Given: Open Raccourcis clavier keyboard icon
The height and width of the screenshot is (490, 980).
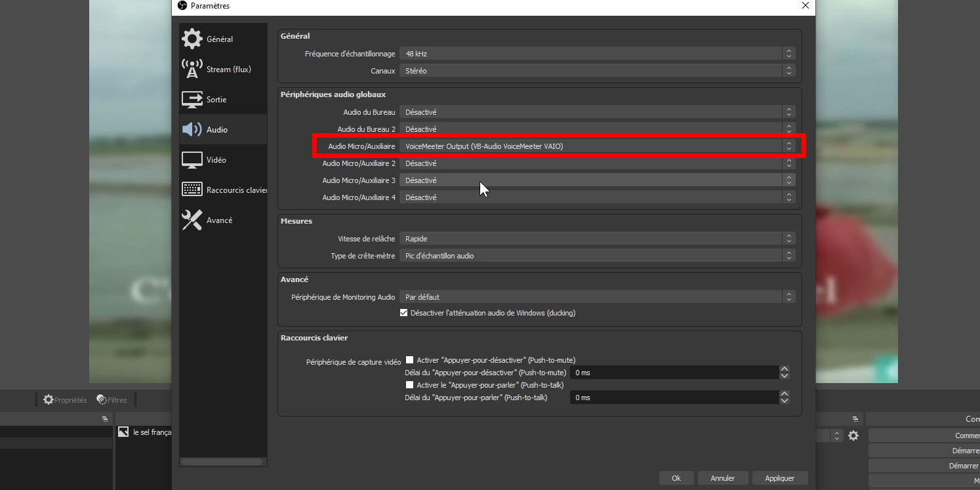Looking at the screenshot, I should pyautogui.click(x=192, y=190).
